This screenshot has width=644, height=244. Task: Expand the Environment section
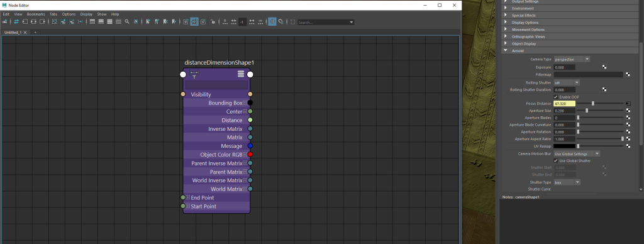click(x=506, y=8)
